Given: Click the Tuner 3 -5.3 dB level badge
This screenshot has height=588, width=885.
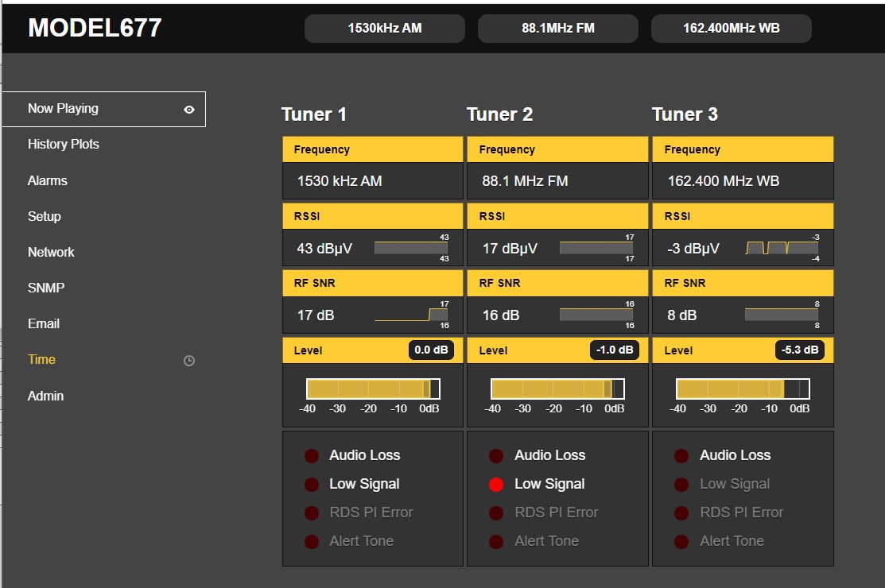Looking at the screenshot, I should pyautogui.click(x=800, y=350).
